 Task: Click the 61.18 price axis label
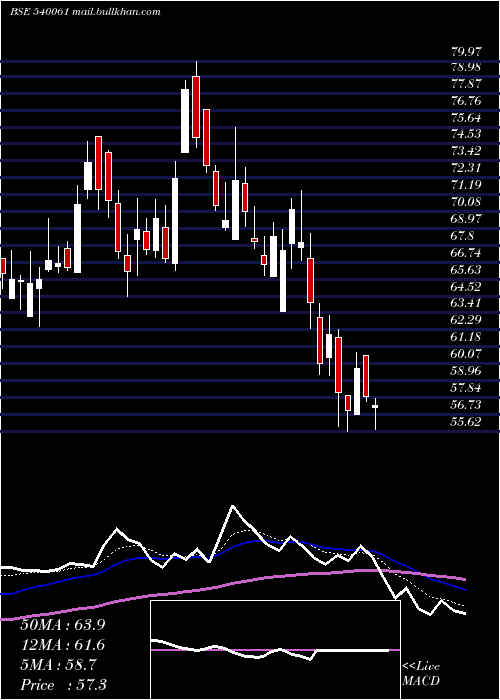coord(467,337)
